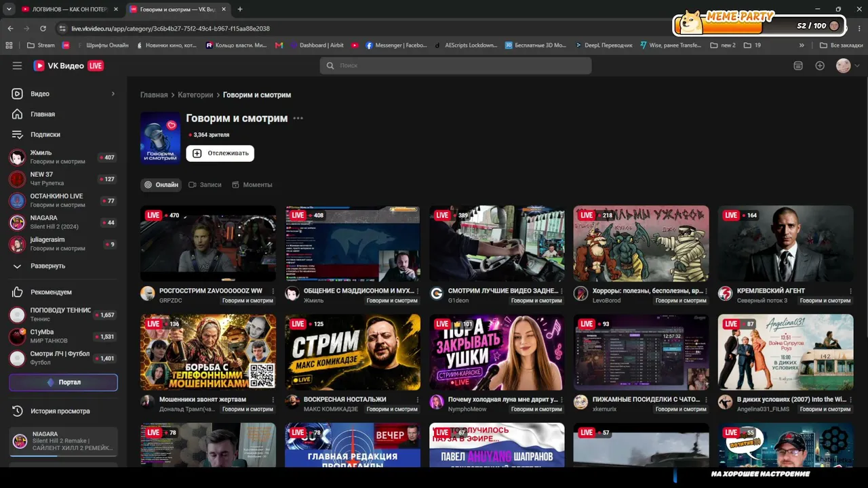Open xkemurix channel avatar
The width and height of the screenshot is (868, 488).
581,402
